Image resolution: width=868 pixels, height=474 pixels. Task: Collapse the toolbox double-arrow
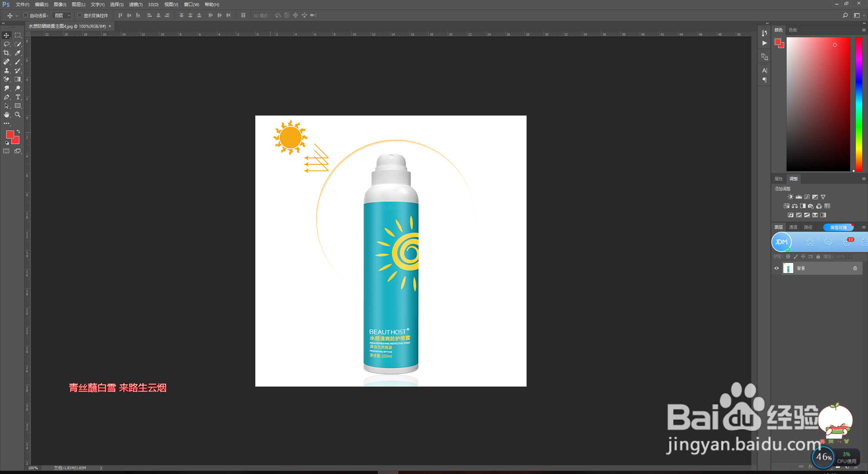coord(3,23)
